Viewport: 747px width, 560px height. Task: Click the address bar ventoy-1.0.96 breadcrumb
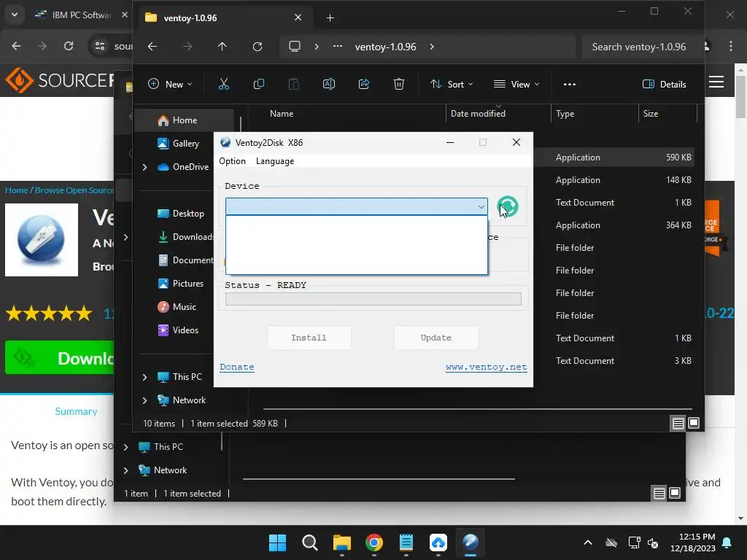click(385, 47)
